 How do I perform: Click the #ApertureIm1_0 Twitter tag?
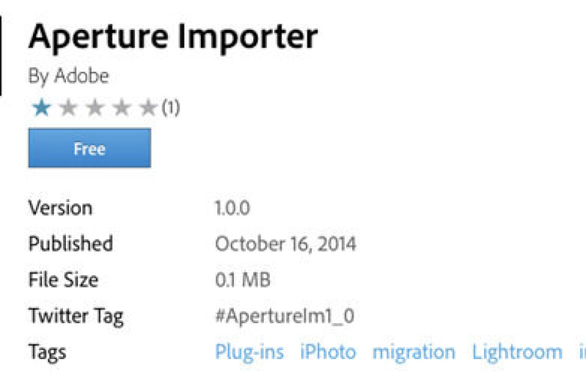284,316
